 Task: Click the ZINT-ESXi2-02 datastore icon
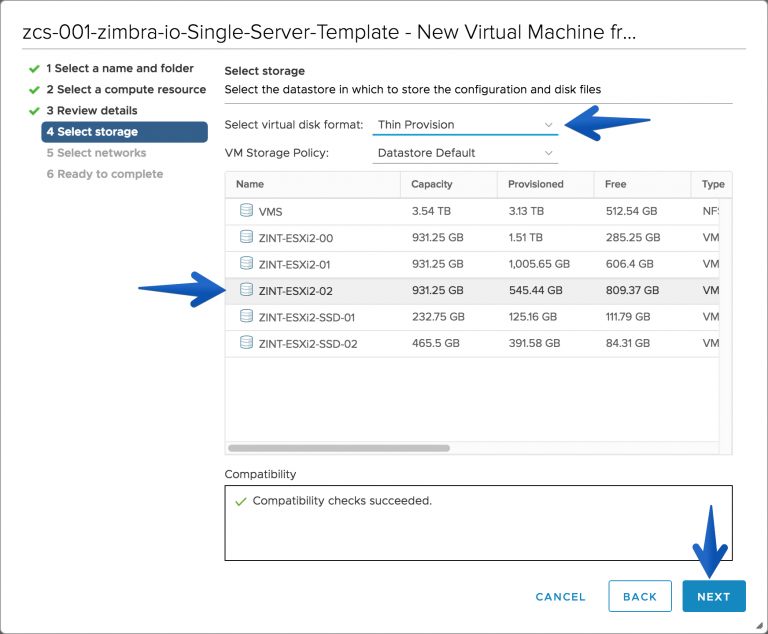(x=246, y=290)
